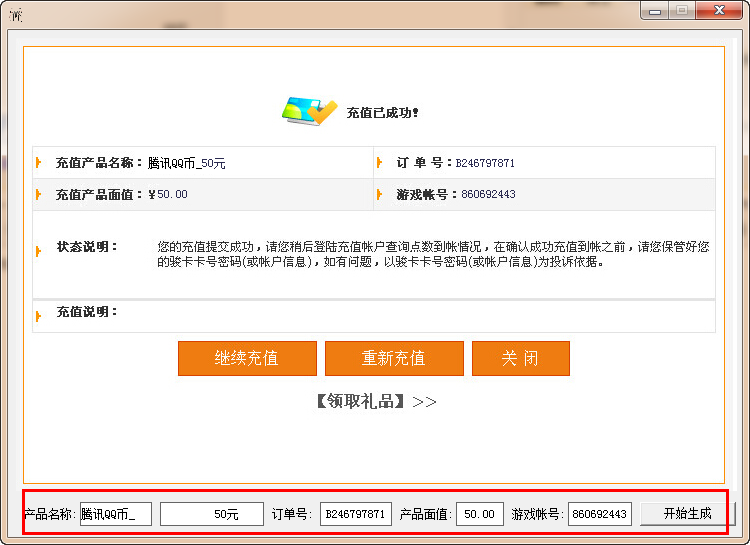Select the face value ¥50.00 text
The image size is (750, 545).
click(167, 194)
